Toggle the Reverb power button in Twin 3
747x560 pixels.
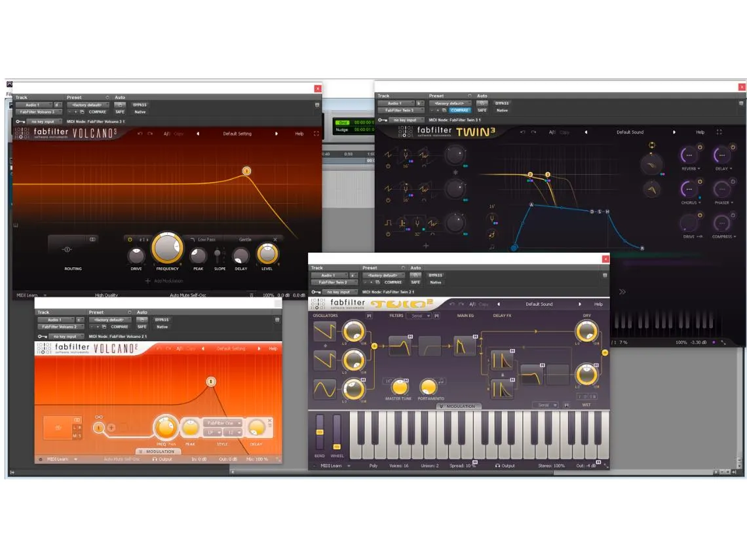pyautogui.click(x=699, y=147)
